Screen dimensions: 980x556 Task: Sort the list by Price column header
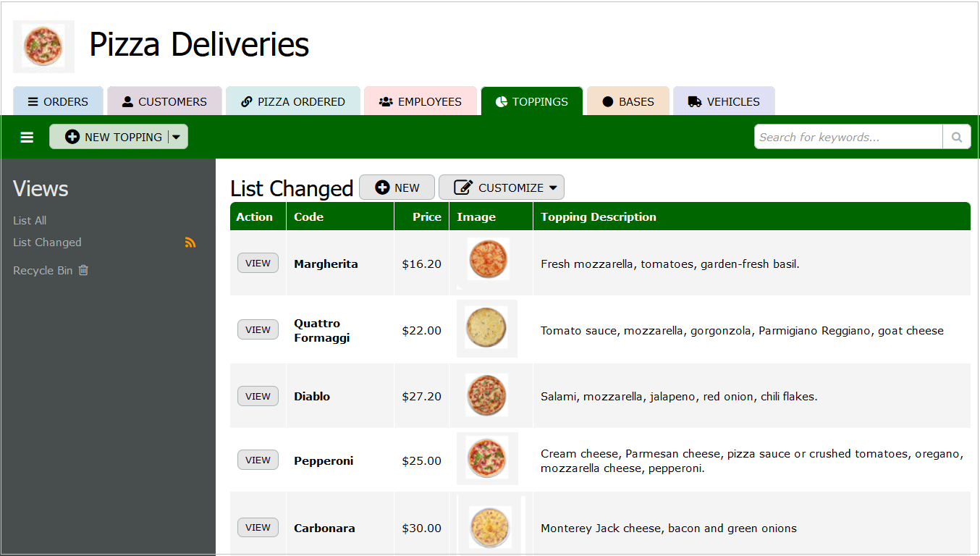[x=426, y=216]
